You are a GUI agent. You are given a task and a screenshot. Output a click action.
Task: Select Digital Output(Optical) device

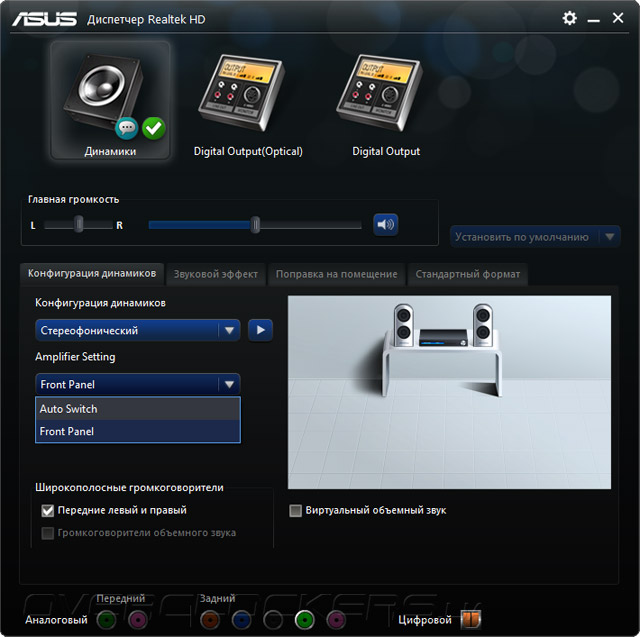pos(248,104)
